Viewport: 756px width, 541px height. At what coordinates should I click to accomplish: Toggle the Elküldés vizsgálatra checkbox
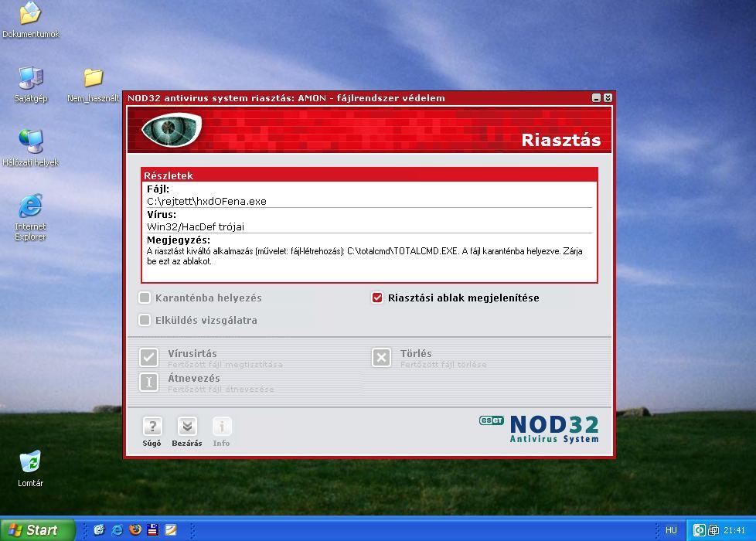145,320
